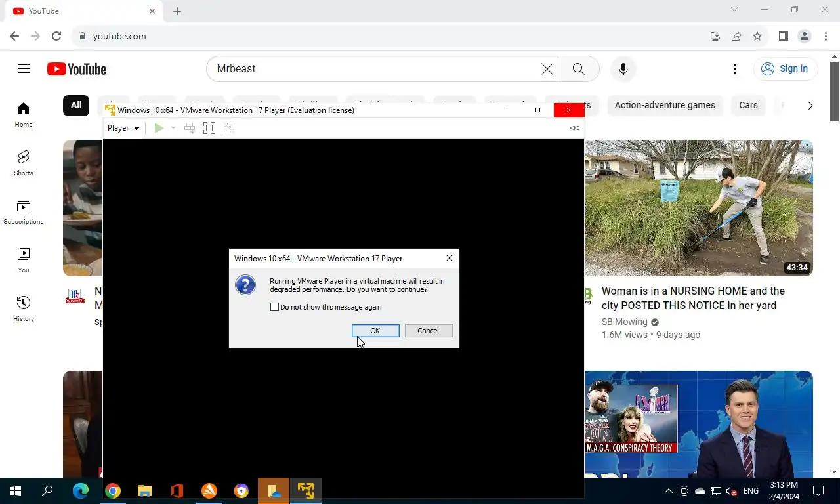
Task: Click the Sign in button
Action: [x=786, y=68]
